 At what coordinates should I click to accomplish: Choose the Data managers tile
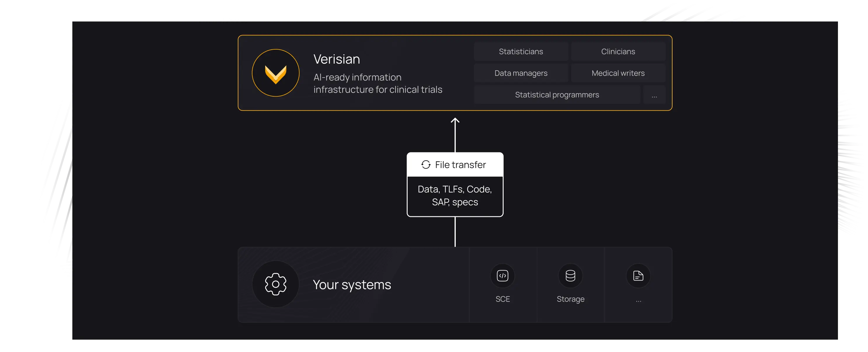[x=521, y=73]
